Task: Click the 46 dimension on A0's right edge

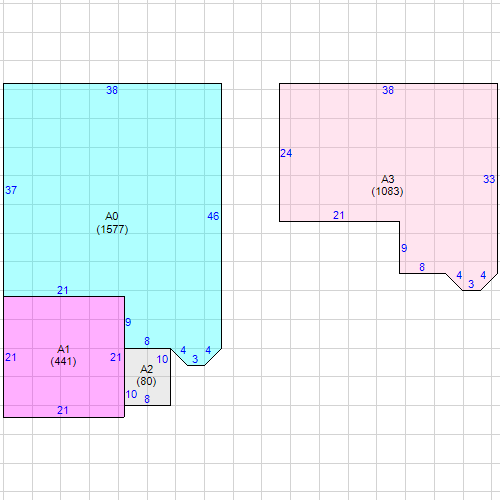Action: pyautogui.click(x=213, y=216)
